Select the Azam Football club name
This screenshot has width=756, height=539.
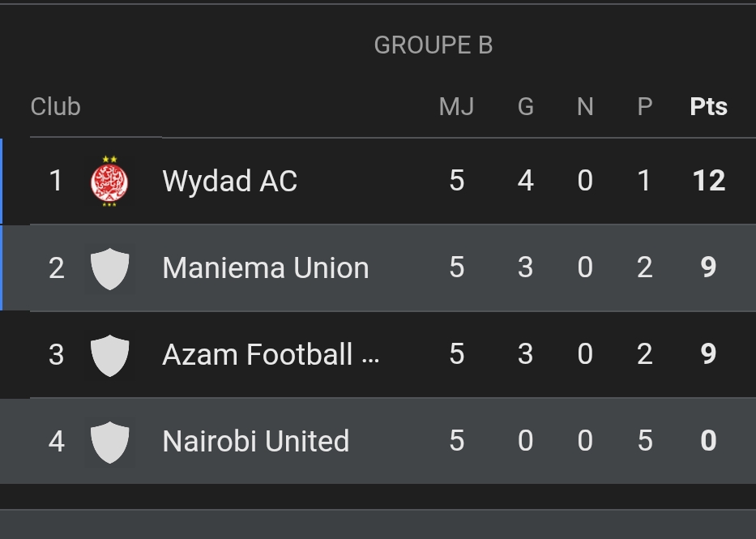[271, 355]
